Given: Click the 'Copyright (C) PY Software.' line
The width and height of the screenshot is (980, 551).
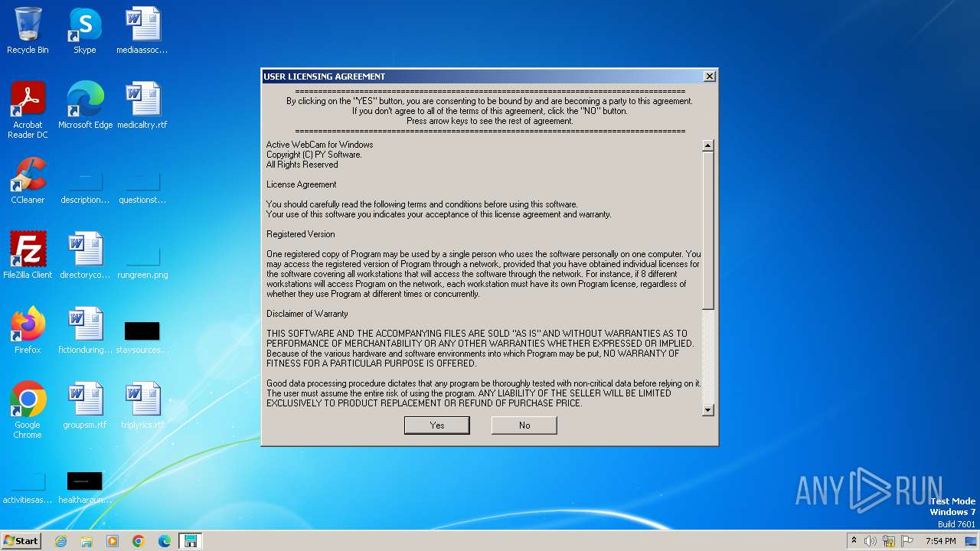Looking at the screenshot, I should [x=314, y=155].
